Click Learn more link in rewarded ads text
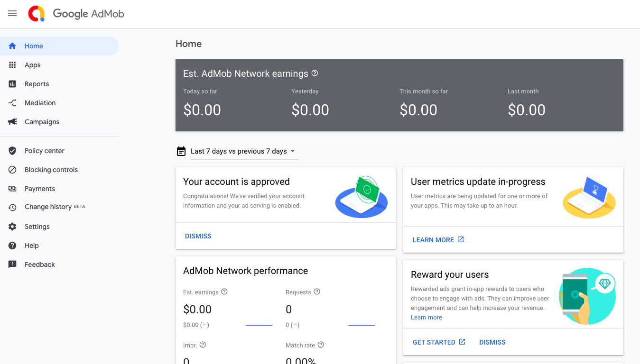The width and height of the screenshot is (640, 364). pyautogui.click(x=426, y=318)
